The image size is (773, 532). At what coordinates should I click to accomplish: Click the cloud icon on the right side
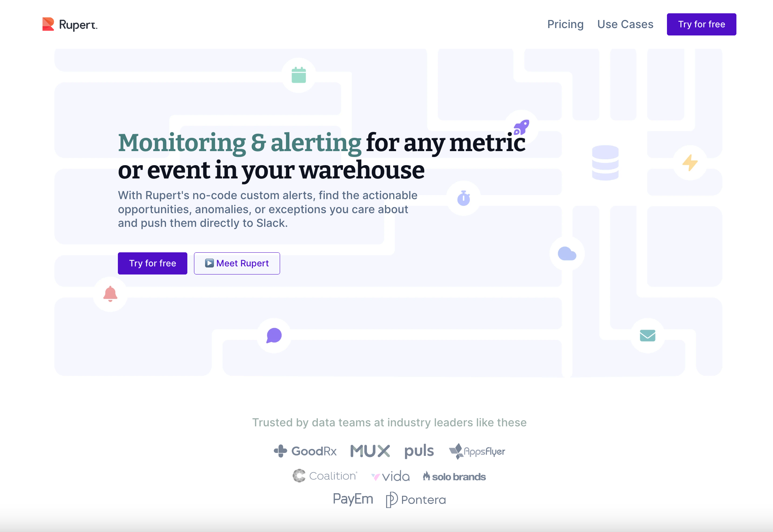(567, 253)
